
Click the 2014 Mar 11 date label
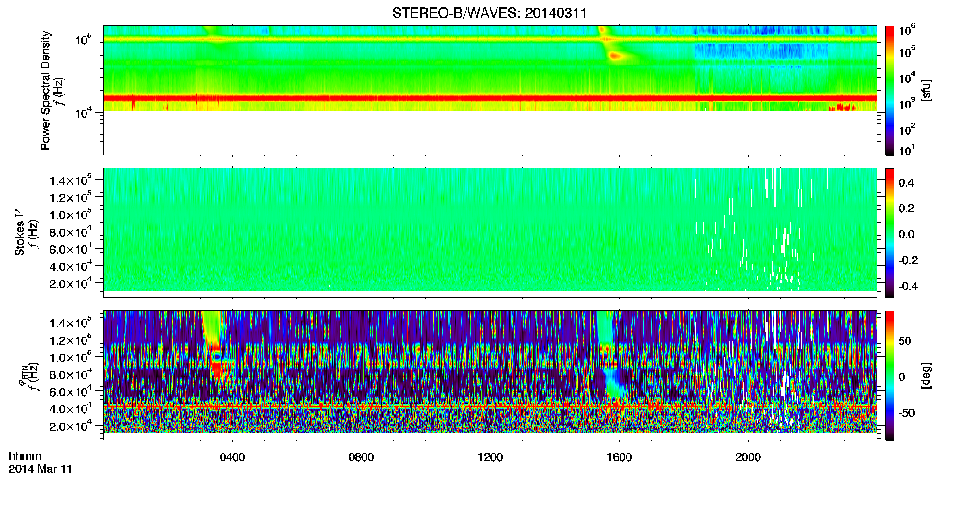[41, 469]
